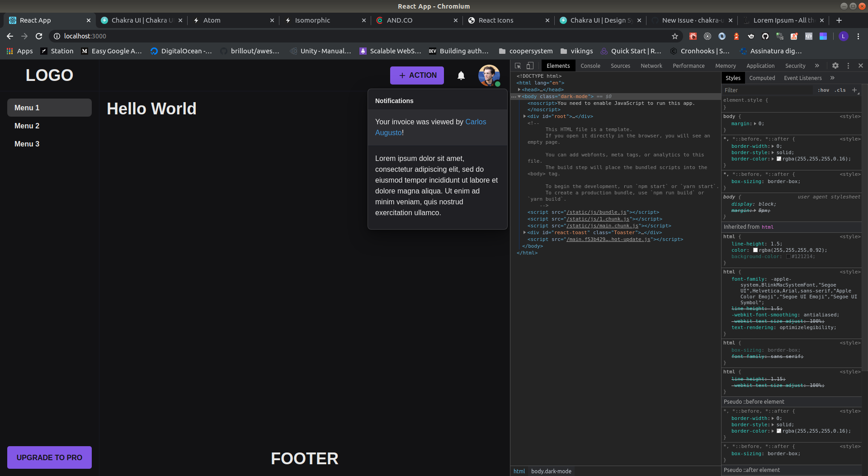Image resolution: width=868 pixels, height=476 pixels.
Task: Open the notifications bell icon
Action: coord(461,75)
